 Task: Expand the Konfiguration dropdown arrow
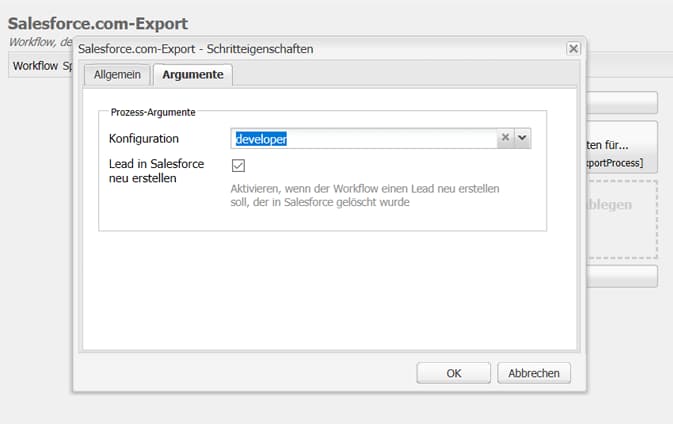522,138
